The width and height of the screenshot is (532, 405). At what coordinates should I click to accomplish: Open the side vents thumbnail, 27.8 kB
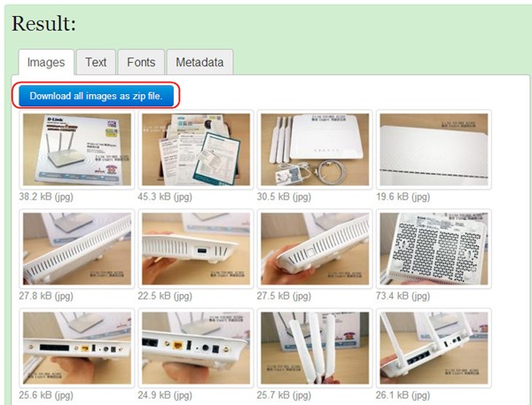(x=77, y=249)
